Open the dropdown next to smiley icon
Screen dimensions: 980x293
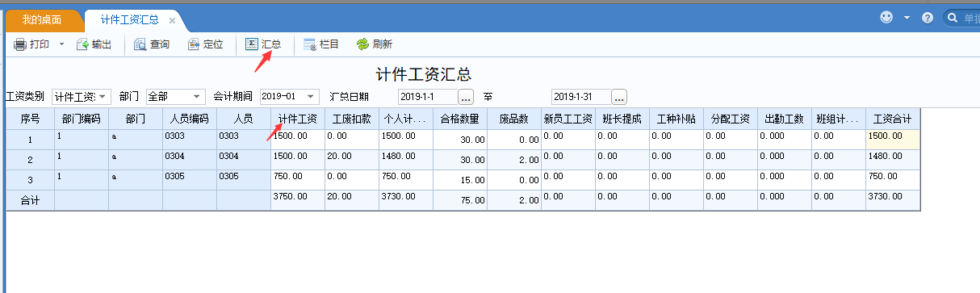click(907, 17)
